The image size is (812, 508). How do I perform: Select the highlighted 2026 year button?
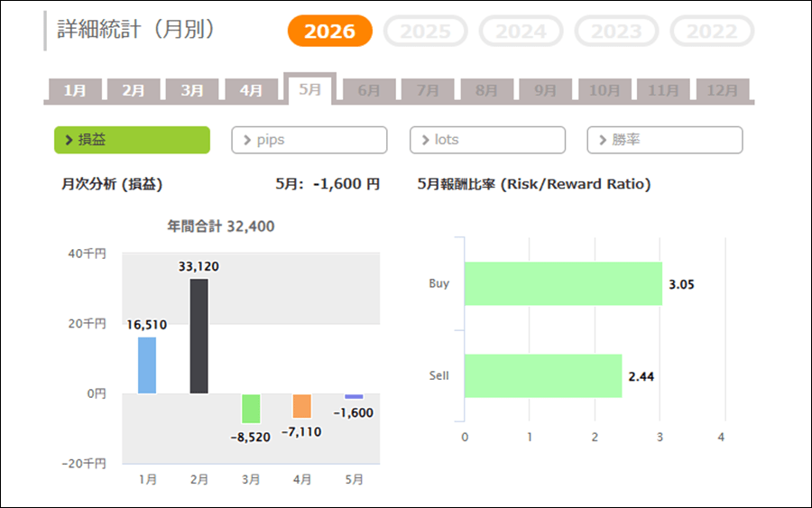pyautogui.click(x=330, y=31)
